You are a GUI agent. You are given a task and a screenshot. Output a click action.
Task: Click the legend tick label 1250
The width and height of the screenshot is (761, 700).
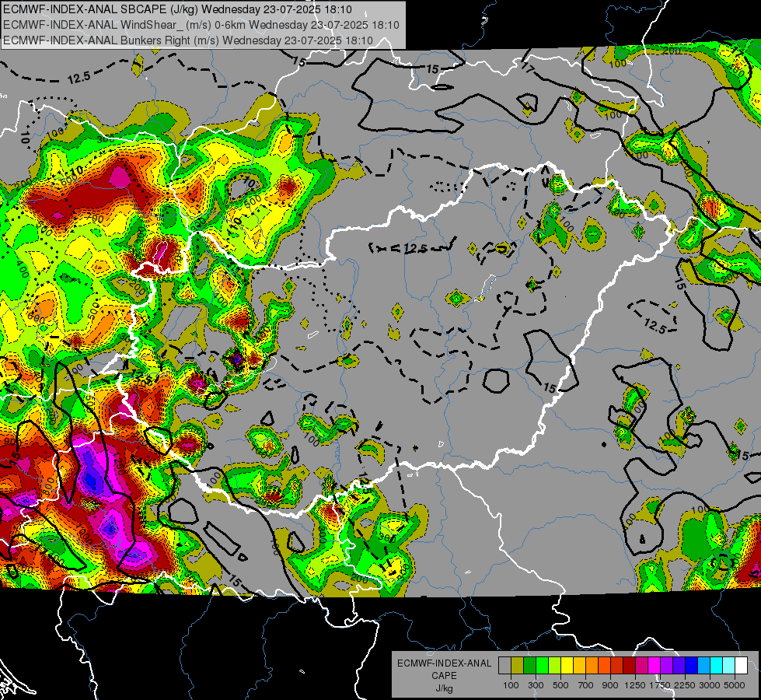635,685
